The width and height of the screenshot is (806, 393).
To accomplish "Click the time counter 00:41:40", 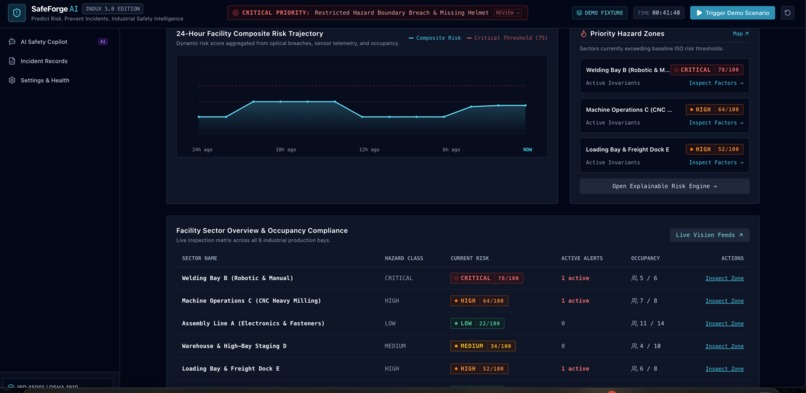I will point(666,13).
